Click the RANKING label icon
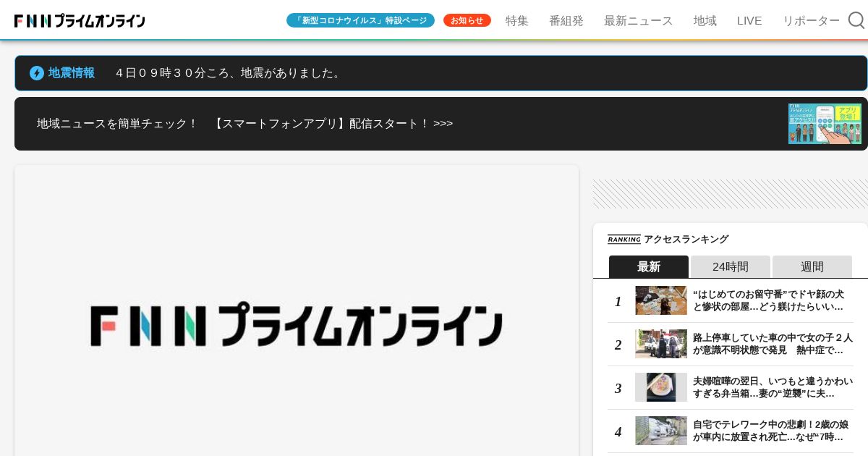The height and width of the screenshot is (456, 868). click(624, 240)
